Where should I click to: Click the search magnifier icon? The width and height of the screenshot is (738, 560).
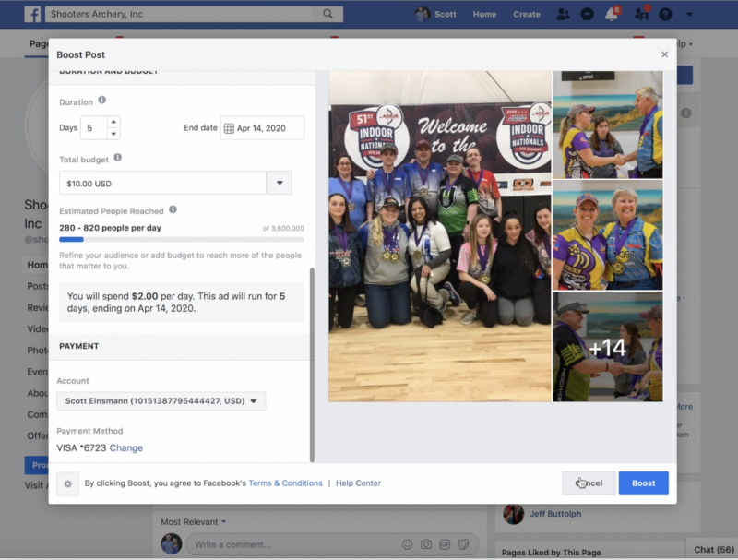(328, 14)
